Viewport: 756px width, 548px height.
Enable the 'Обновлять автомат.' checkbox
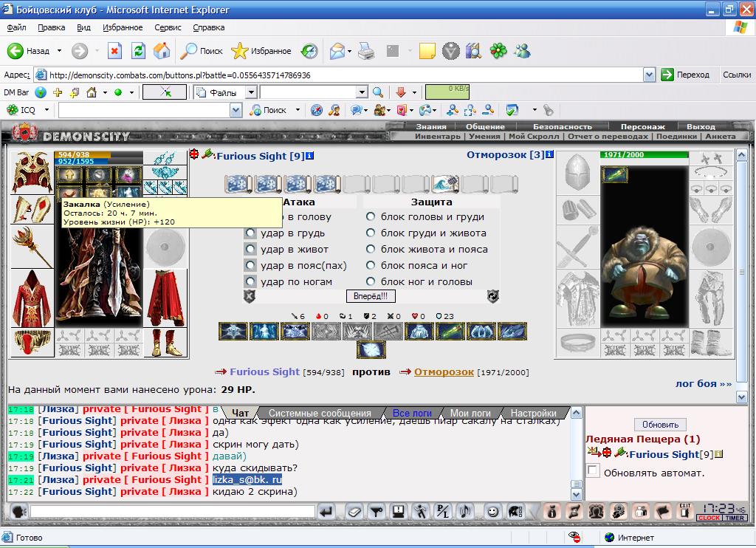click(x=593, y=471)
